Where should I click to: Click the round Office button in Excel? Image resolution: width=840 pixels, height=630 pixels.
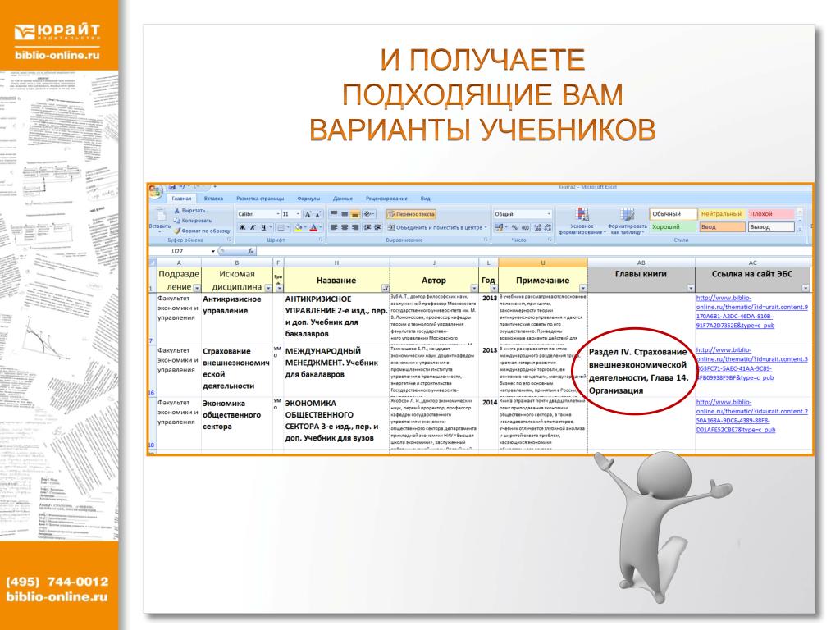coord(155,191)
